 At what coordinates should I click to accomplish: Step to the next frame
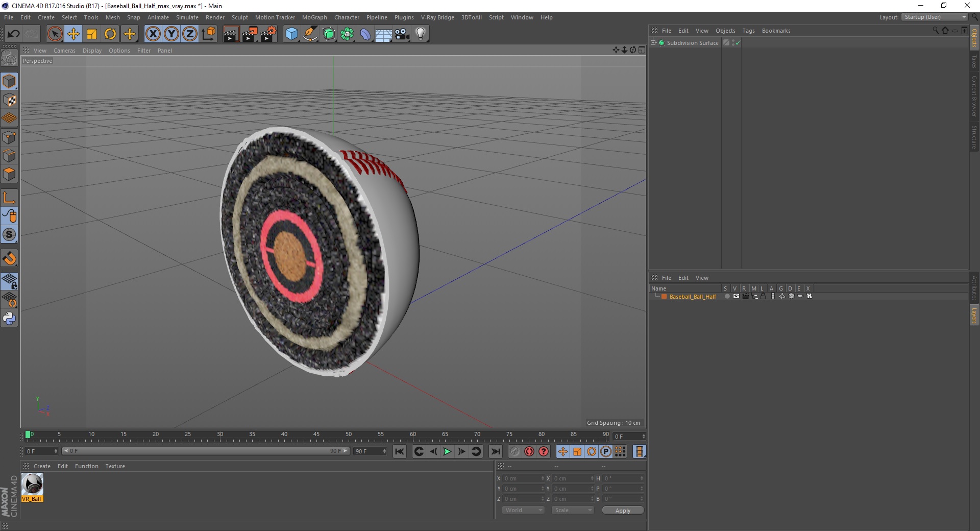[461, 451]
